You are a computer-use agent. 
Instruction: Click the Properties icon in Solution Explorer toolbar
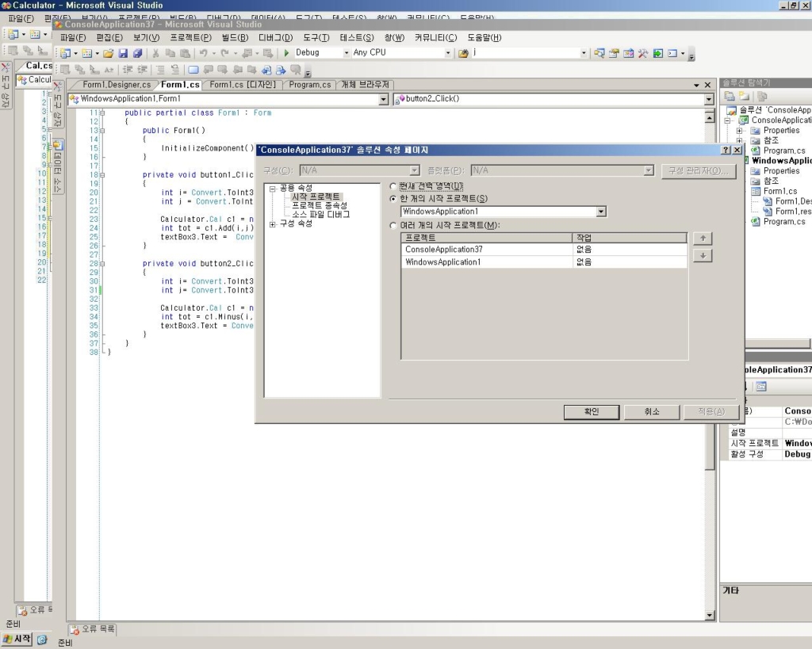click(730, 96)
